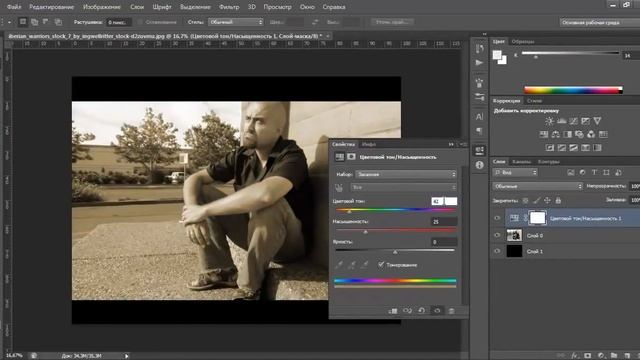This screenshot has height=360, width=640.
Task: Collapse the Properties panel with double arrows
Action: (x=451, y=144)
